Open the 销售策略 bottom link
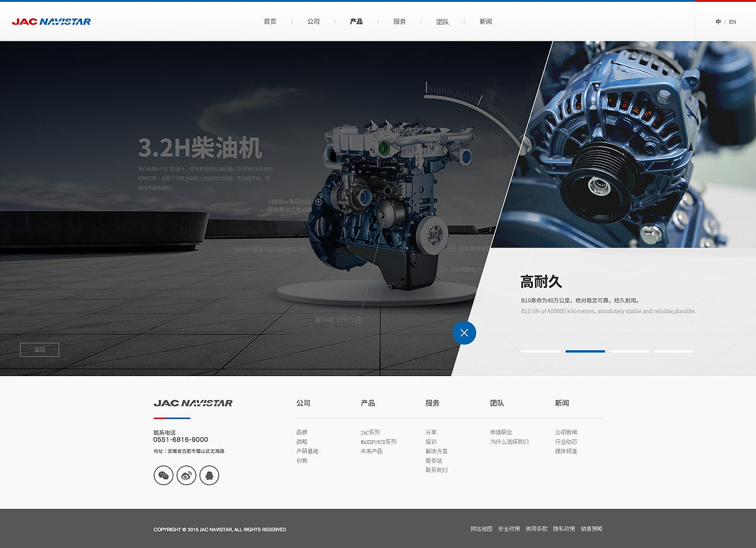The width and height of the screenshot is (756, 548). (x=592, y=528)
